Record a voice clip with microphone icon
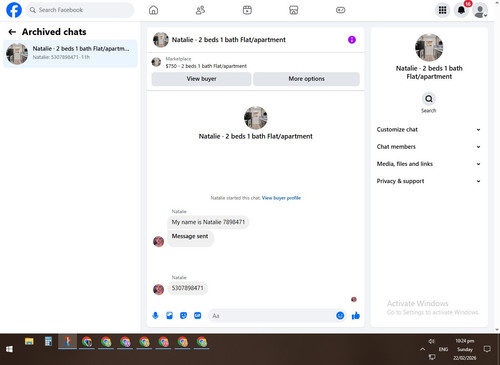Viewport: 500px width, 365px height. tap(155, 315)
